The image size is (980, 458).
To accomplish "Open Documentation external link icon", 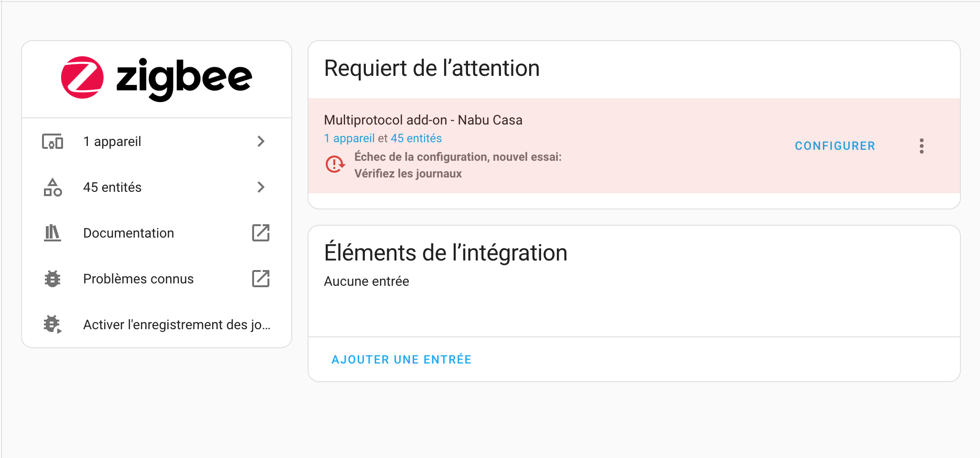I will point(261,233).
